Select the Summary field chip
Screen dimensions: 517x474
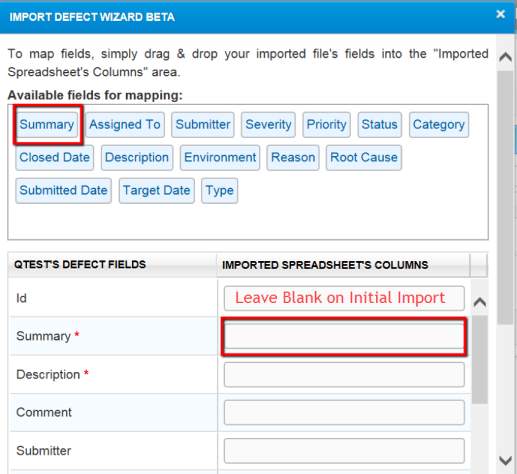(47, 125)
